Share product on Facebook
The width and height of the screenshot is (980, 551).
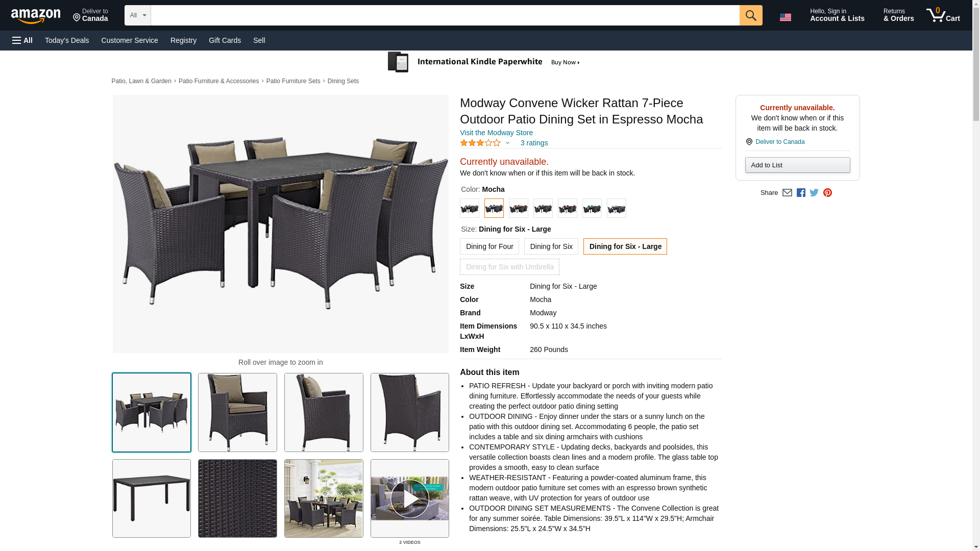(x=801, y=193)
